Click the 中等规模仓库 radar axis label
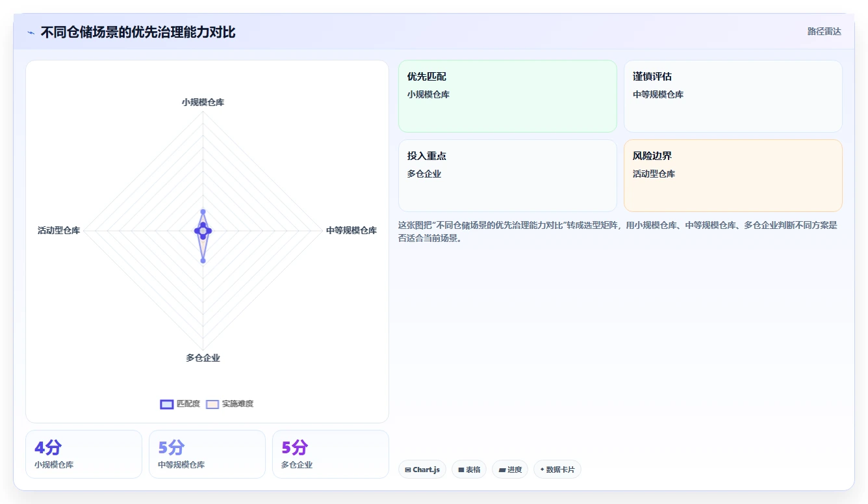 coord(351,230)
